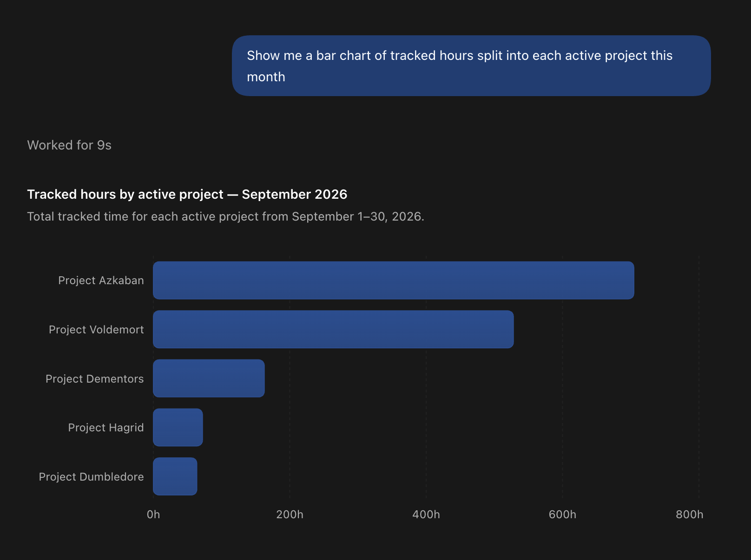Click the 'Project Dementors' axis label
The image size is (751, 560).
click(x=94, y=379)
